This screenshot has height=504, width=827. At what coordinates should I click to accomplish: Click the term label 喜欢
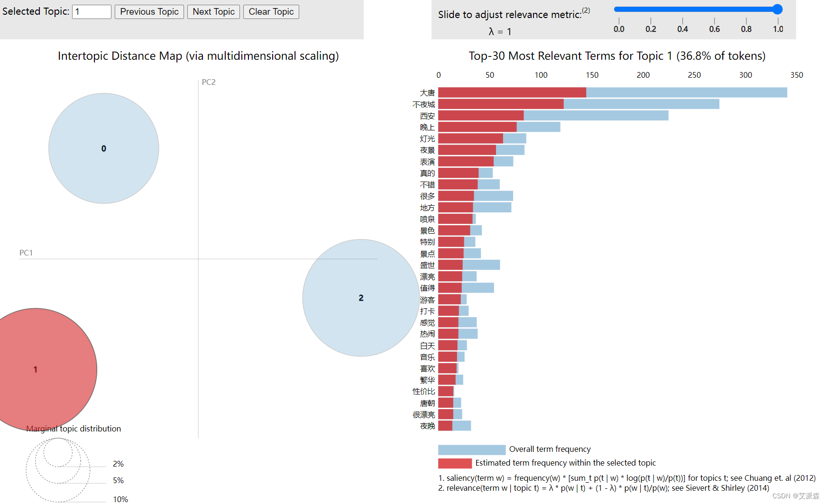(427, 368)
